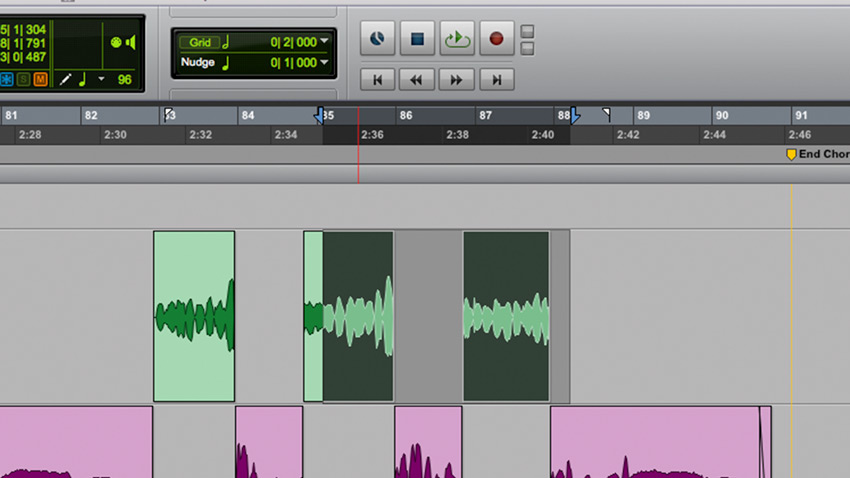Select the light green clip under bar 83
This screenshot has width=850, height=478.
194,316
